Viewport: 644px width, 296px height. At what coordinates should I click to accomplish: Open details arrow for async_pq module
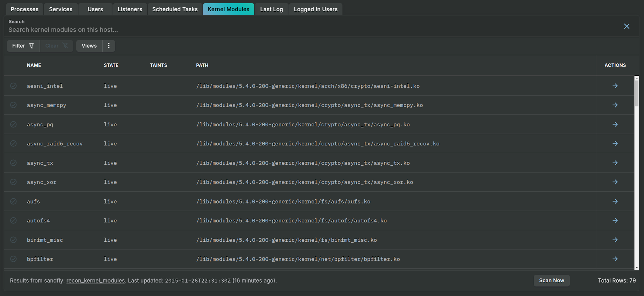tap(615, 124)
